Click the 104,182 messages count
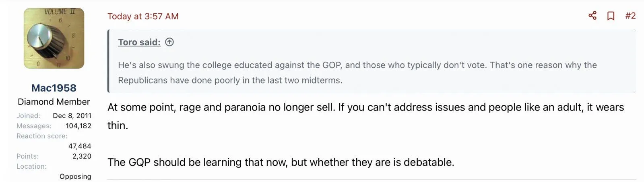Screen dimensions: 644x182 (x=78, y=126)
